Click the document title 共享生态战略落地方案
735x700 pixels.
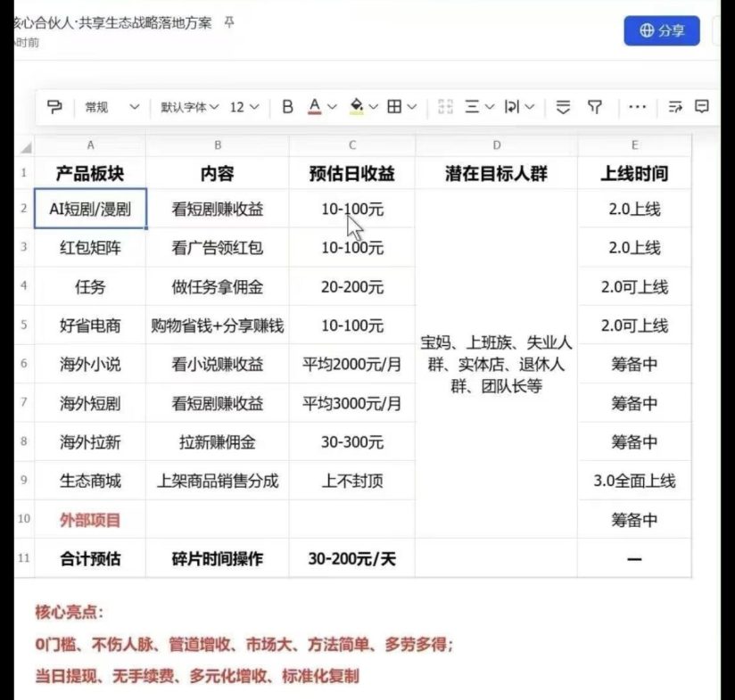pos(145,22)
